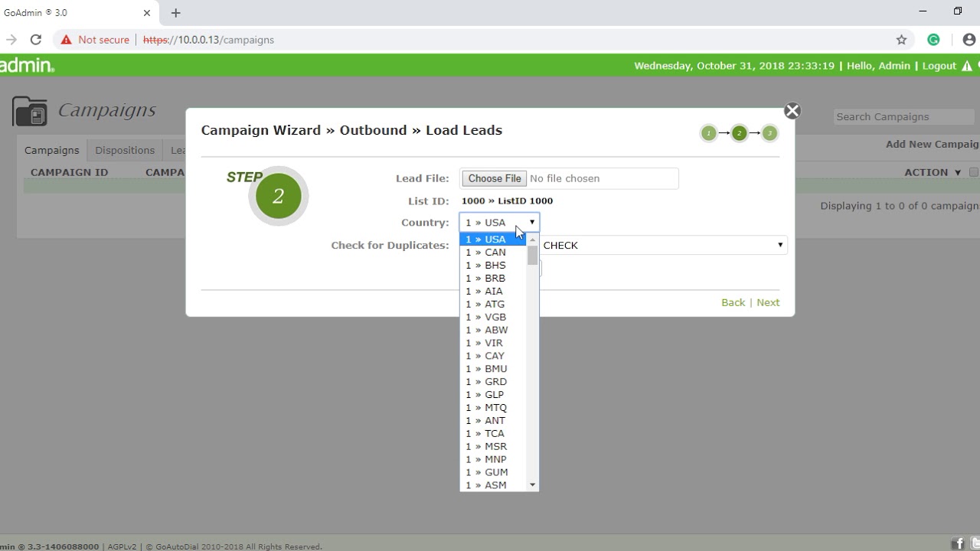Viewport: 980px width, 551px height.
Task: Select 1 » CAY in country list
Action: pyautogui.click(x=493, y=356)
